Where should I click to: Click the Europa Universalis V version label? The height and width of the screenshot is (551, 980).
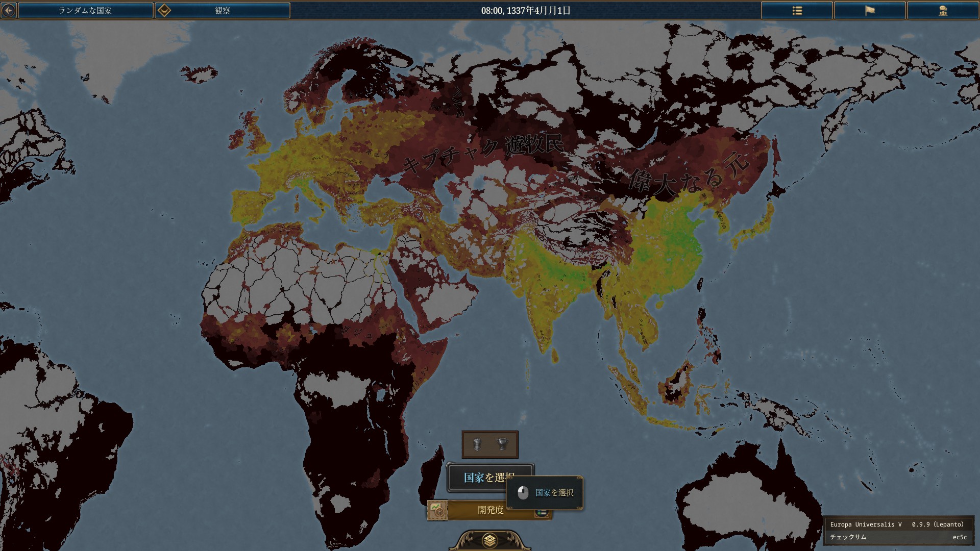pos(896,524)
